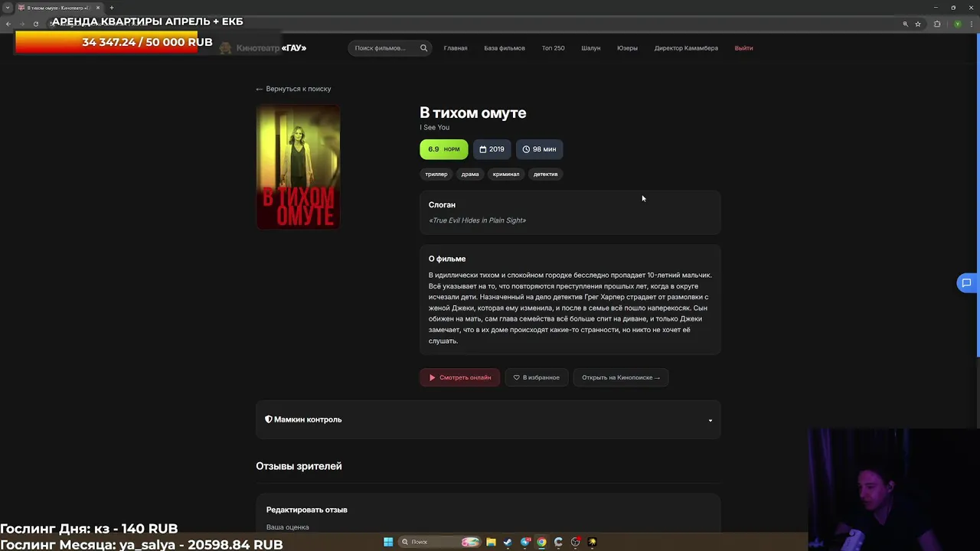Click the browser bookmark star icon
Viewport: 980px width, 551px height.
(918, 24)
